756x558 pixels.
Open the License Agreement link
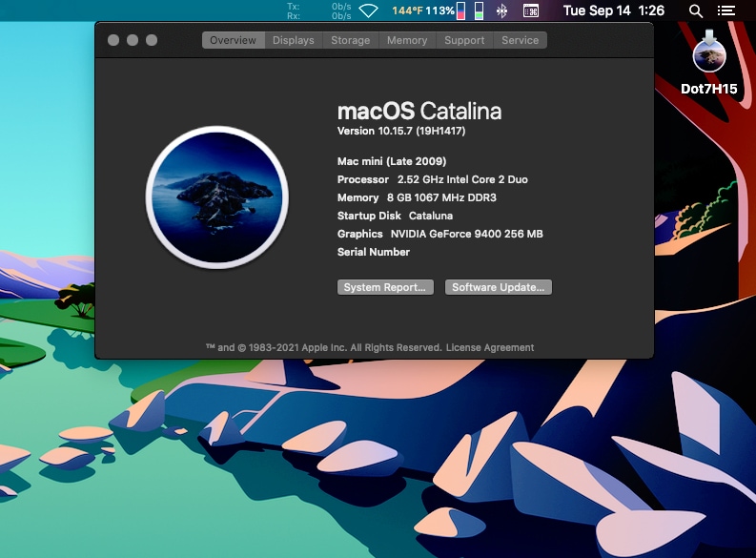490,347
